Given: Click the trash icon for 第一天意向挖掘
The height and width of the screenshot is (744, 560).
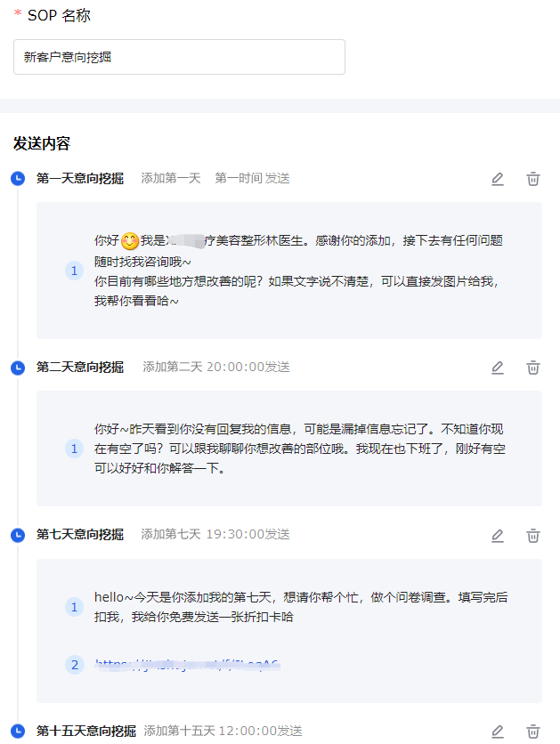Looking at the screenshot, I should [x=533, y=178].
